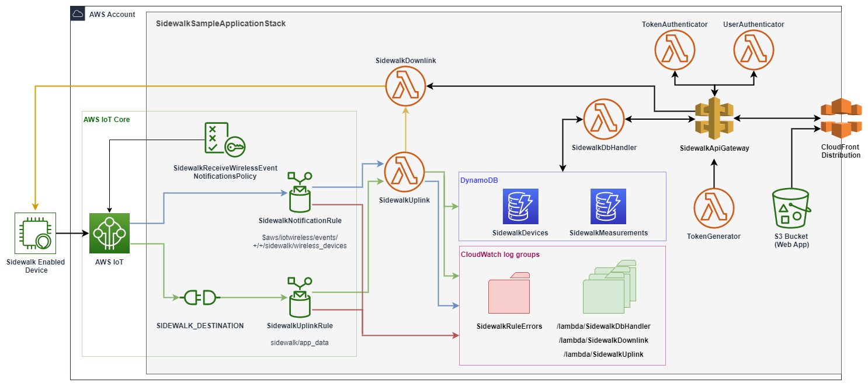
Task: Select the SidewalkDbHandler Lambda icon
Action: (604, 119)
